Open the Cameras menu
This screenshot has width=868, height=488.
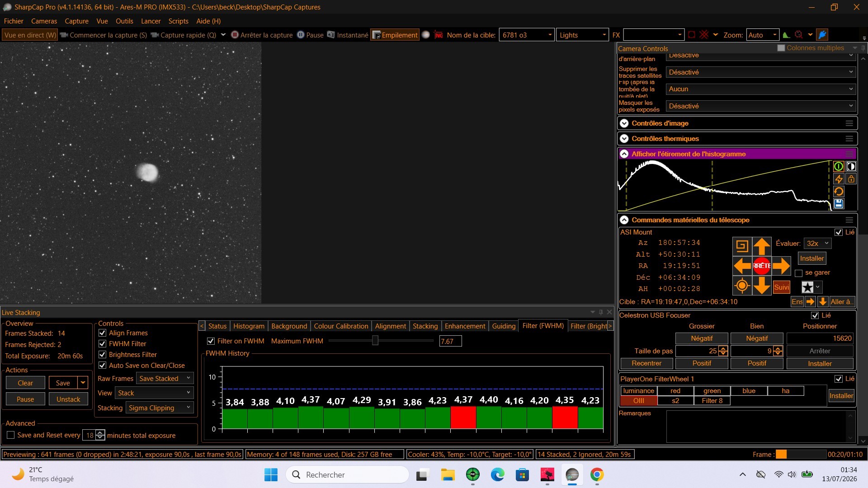coord(44,21)
